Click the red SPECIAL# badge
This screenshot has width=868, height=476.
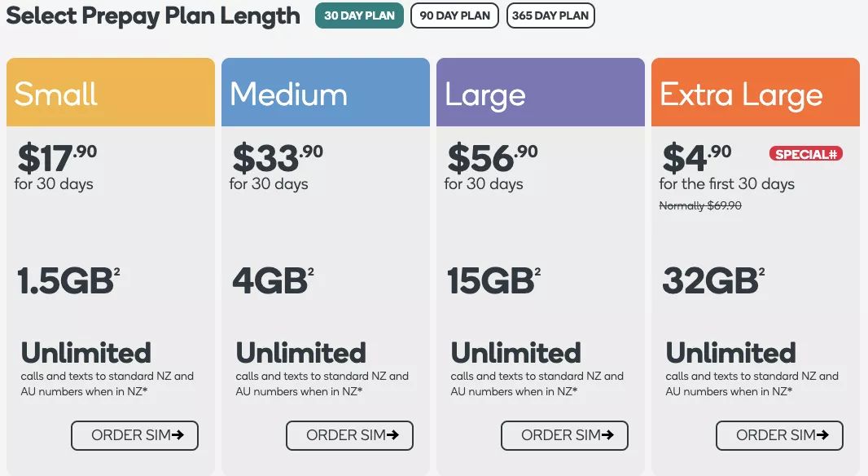(806, 154)
